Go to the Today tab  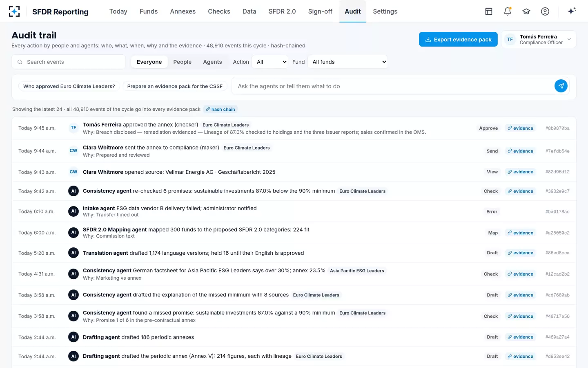pos(118,11)
